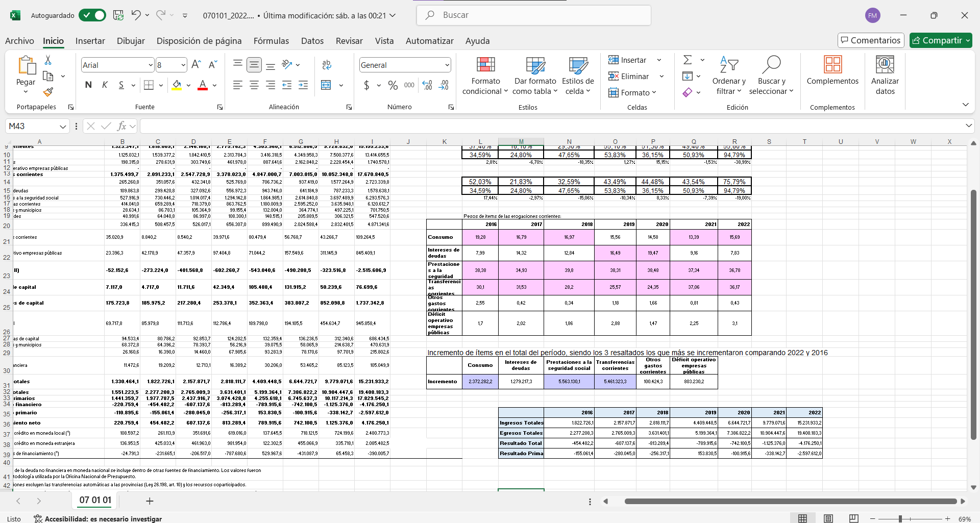
Task: Select the Format Painter brush
Action: click(48, 92)
